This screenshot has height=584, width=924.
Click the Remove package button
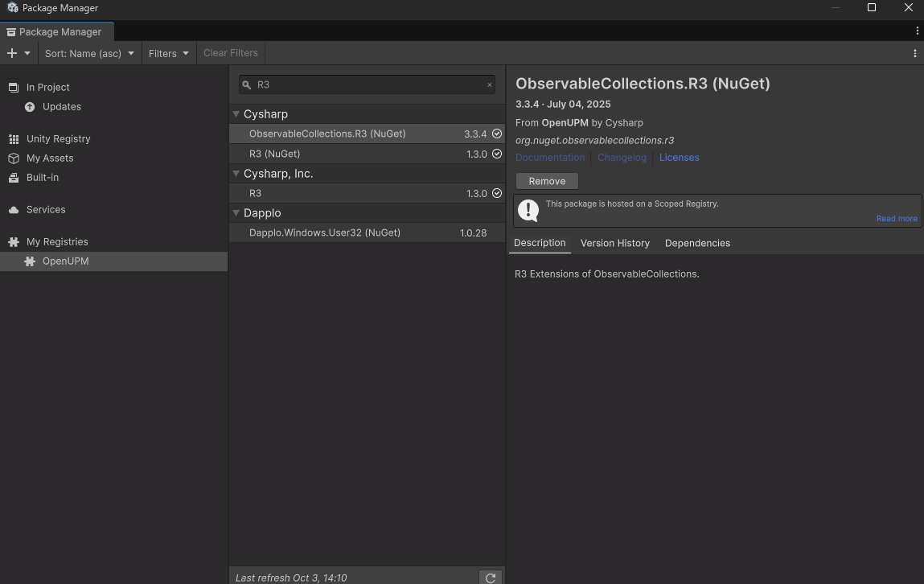point(547,181)
